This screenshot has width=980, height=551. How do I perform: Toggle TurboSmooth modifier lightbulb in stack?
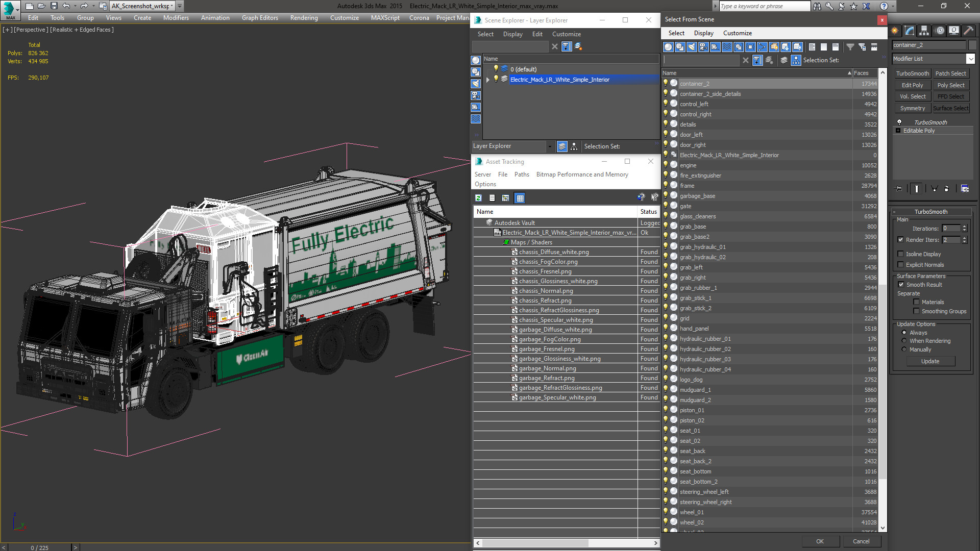click(x=899, y=122)
